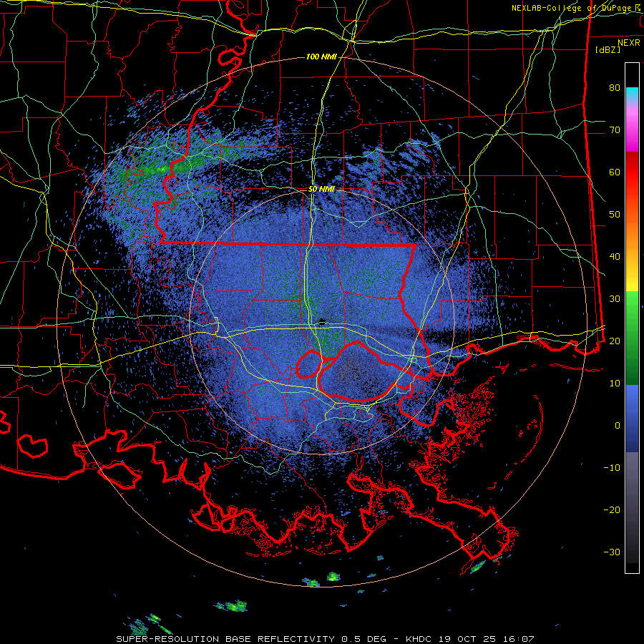Image resolution: width=644 pixels, height=644 pixels.
Task: Click the 60 value on the dBZ scale
Action: (615, 172)
